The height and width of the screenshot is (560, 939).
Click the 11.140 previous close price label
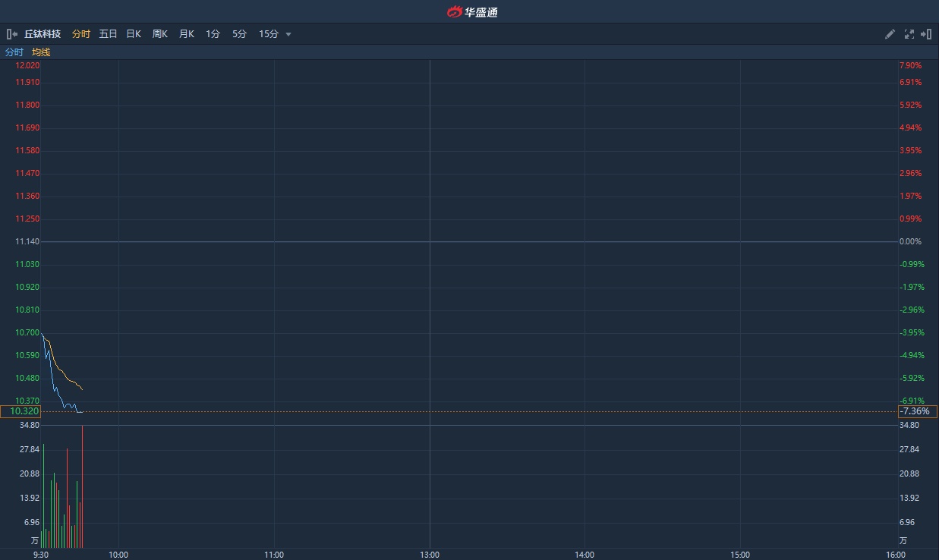[x=27, y=241]
